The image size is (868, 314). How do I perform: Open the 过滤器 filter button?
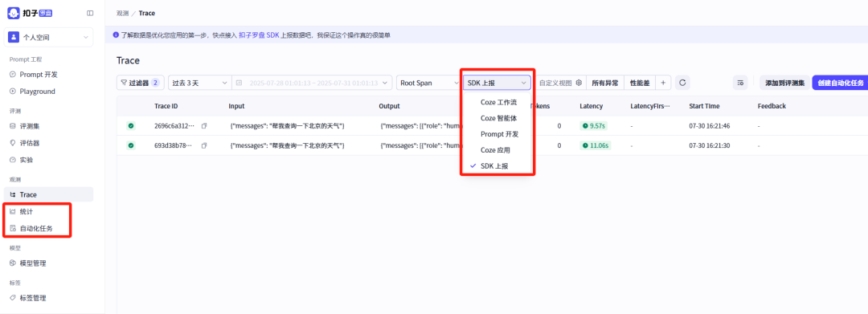pyautogui.click(x=140, y=83)
